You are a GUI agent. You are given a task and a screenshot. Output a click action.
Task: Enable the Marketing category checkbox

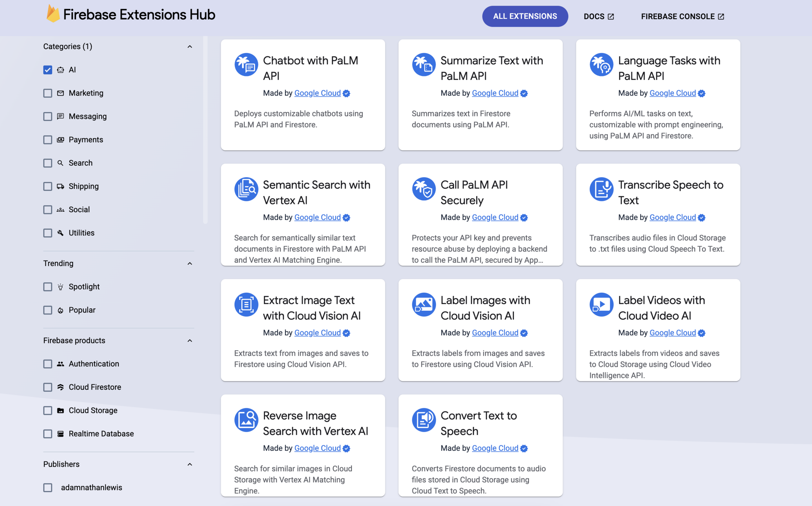click(48, 93)
